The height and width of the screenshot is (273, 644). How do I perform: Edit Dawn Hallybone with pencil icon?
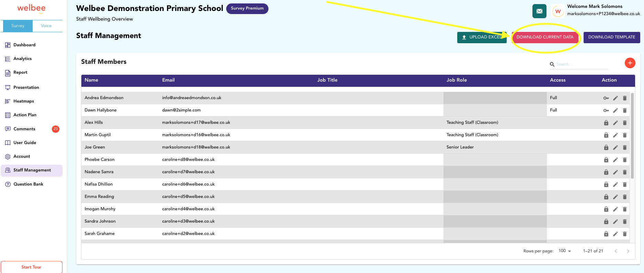(616, 110)
